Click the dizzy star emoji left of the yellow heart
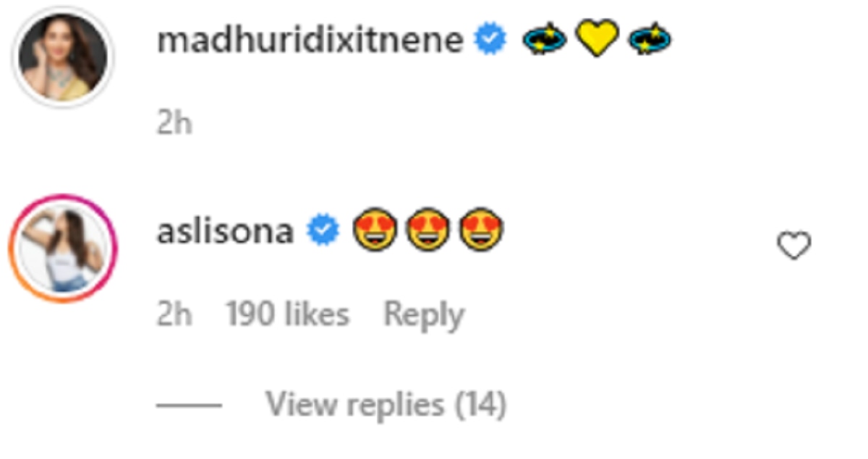Image resolution: width=868 pixels, height=459 pixels. (x=545, y=40)
